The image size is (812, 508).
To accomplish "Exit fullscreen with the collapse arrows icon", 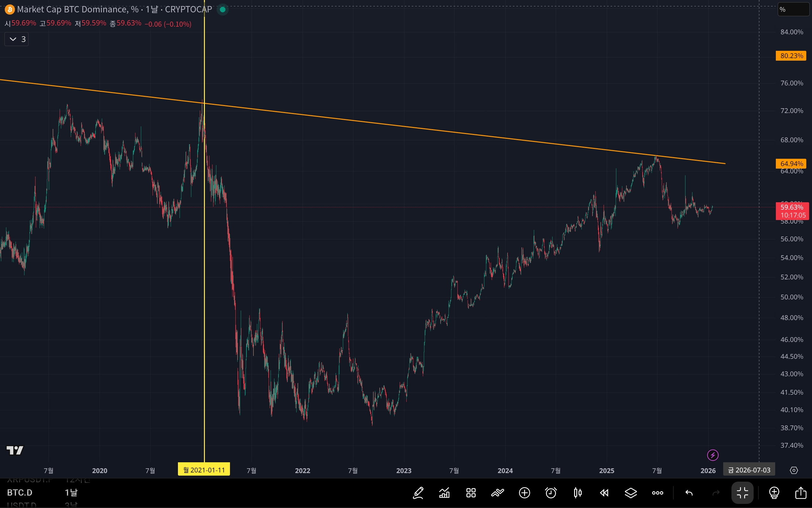I will coord(742,493).
